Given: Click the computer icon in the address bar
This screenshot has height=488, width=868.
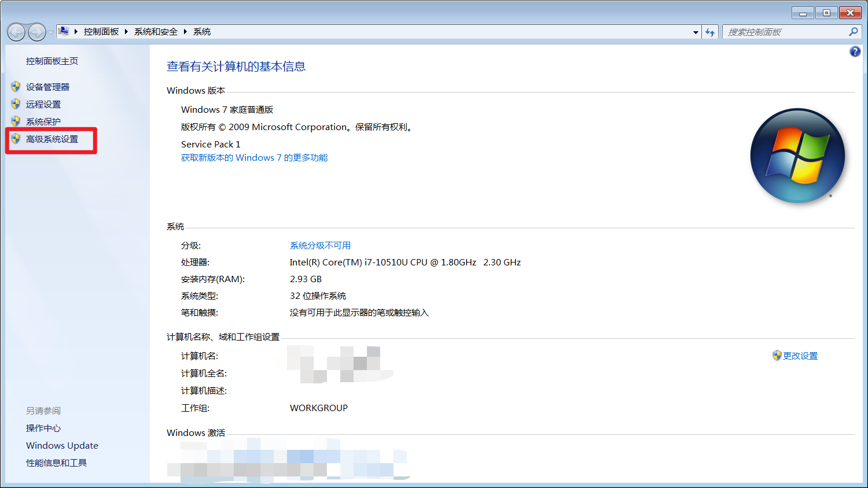Looking at the screenshot, I should pyautogui.click(x=64, y=31).
